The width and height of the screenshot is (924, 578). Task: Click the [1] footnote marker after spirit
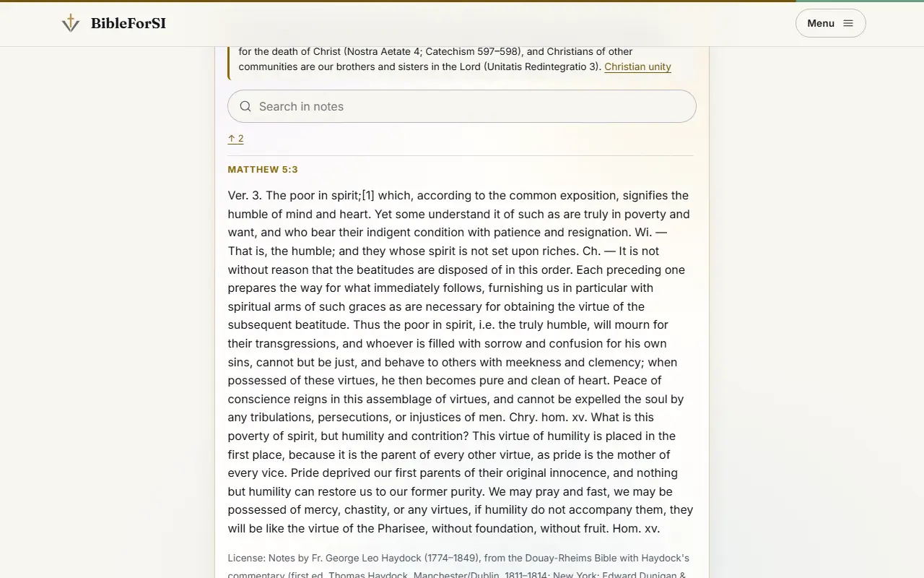[x=368, y=195]
